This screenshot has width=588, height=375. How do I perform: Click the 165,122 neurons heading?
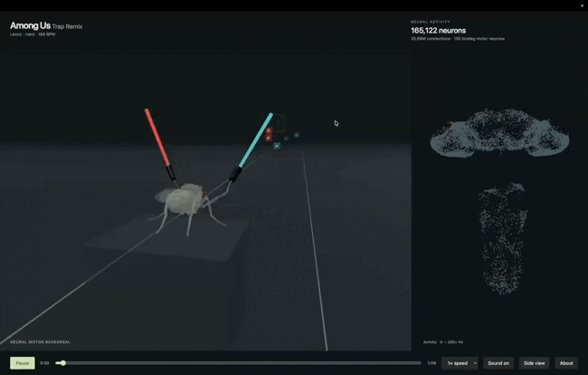click(x=439, y=31)
